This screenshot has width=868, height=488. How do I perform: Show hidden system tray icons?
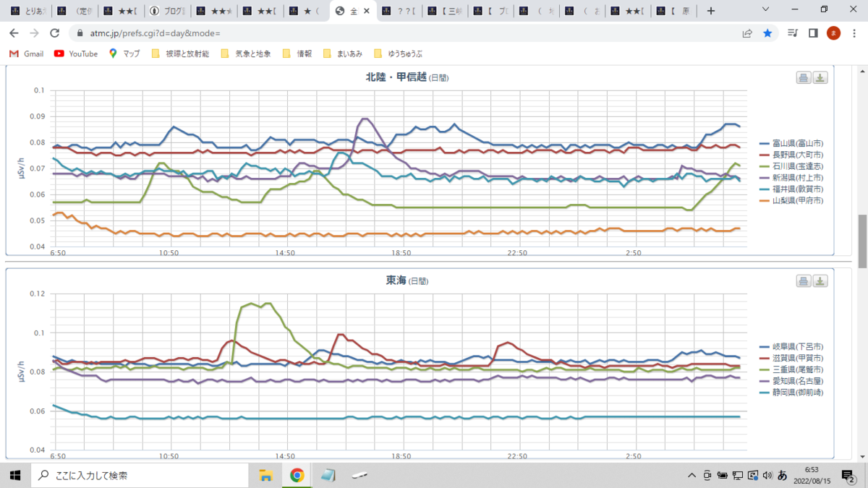[693, 475]
